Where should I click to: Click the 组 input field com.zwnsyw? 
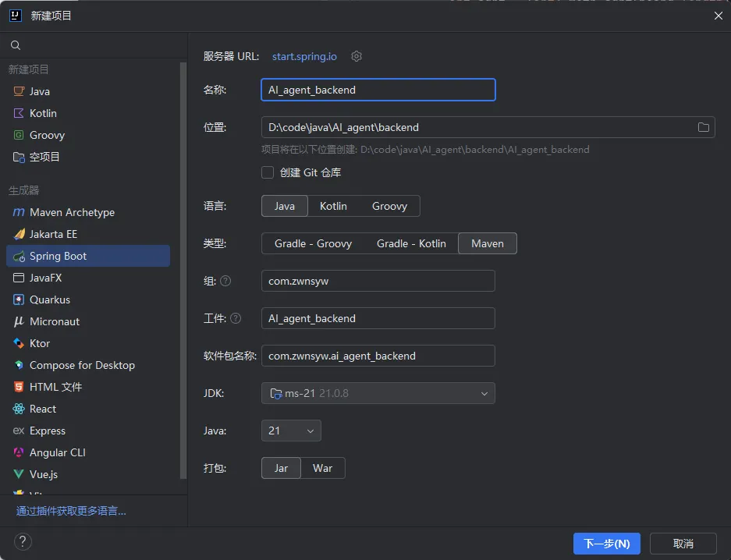(378, 281)
